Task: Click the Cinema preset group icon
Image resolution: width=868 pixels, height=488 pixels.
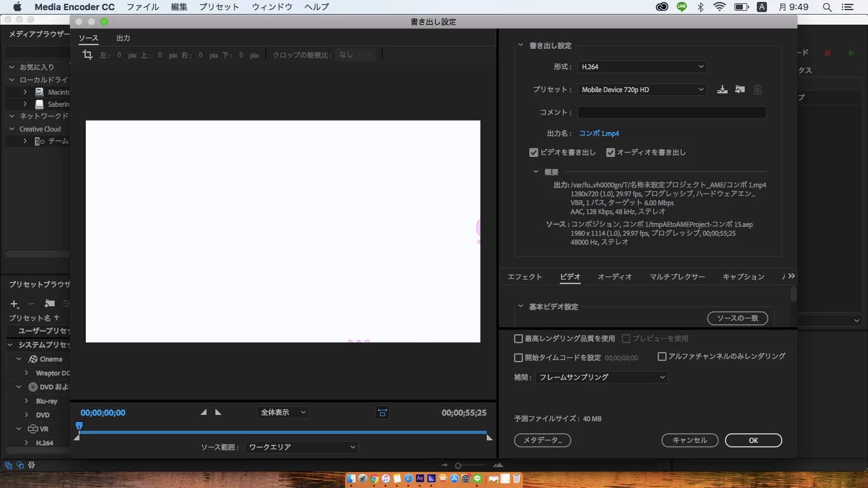Action: point(34,359)
